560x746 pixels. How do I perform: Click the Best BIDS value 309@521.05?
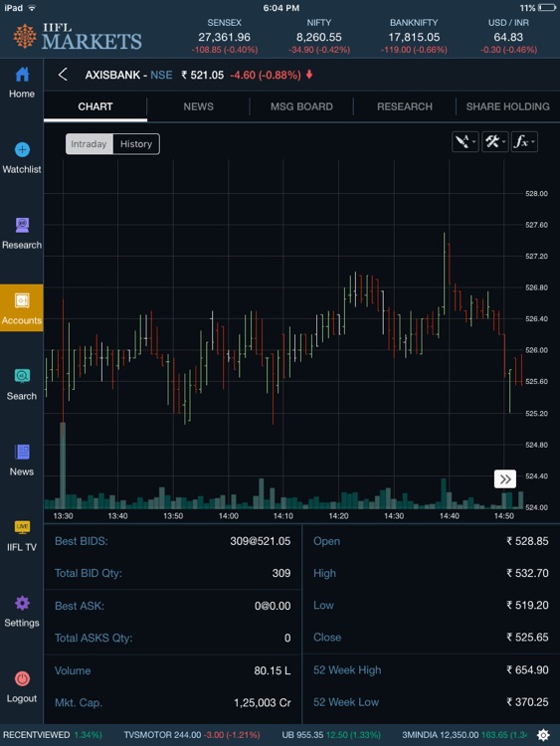coord(261,541)
